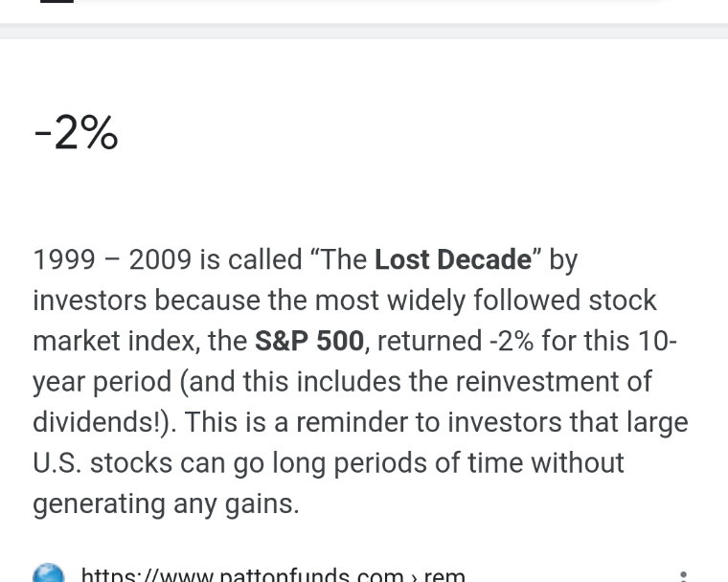Open the three-dot menu for pattonfunds result
Viewport: 728px width, 582px height.
point(683,577)
